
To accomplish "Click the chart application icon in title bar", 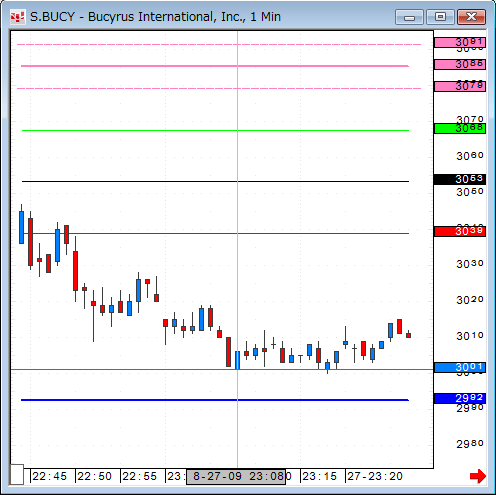I will pos(17,17).
